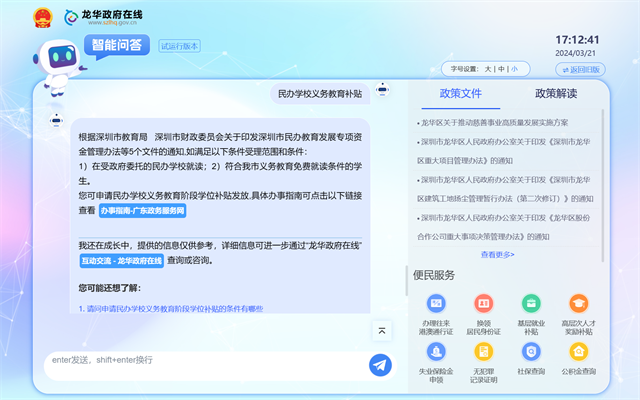640x400 pixels.
Task: Click the 返回旧版 button
Action: [580, 69]
